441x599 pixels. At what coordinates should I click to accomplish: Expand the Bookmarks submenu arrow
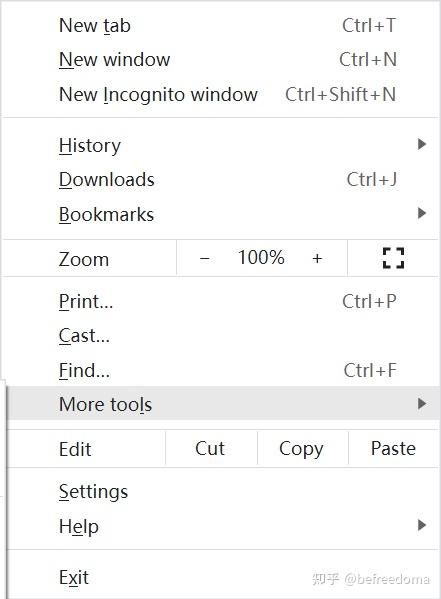[x=422, y=213]
